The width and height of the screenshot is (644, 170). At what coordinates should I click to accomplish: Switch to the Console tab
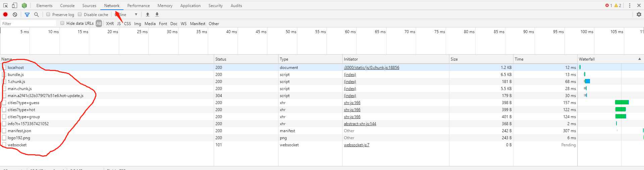(67, 6)
